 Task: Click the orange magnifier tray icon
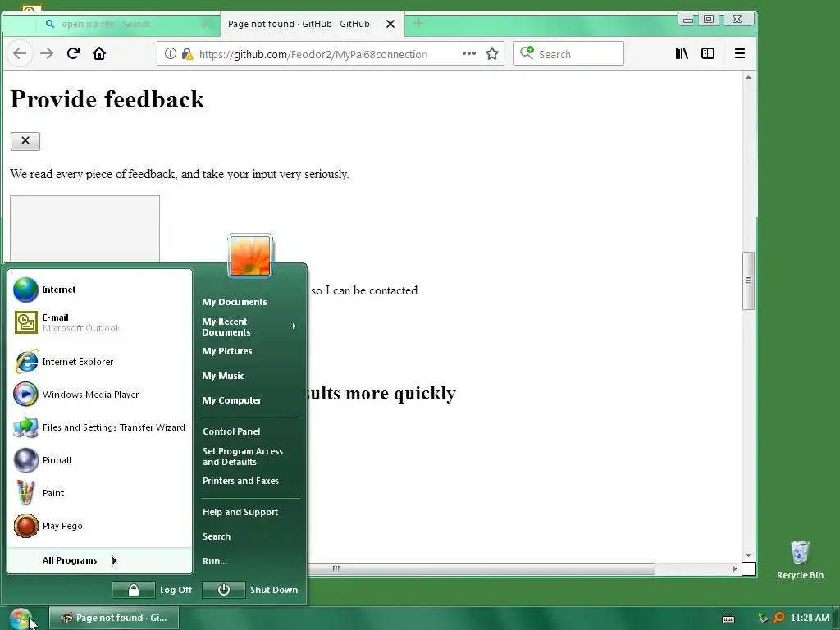point(779,618)
